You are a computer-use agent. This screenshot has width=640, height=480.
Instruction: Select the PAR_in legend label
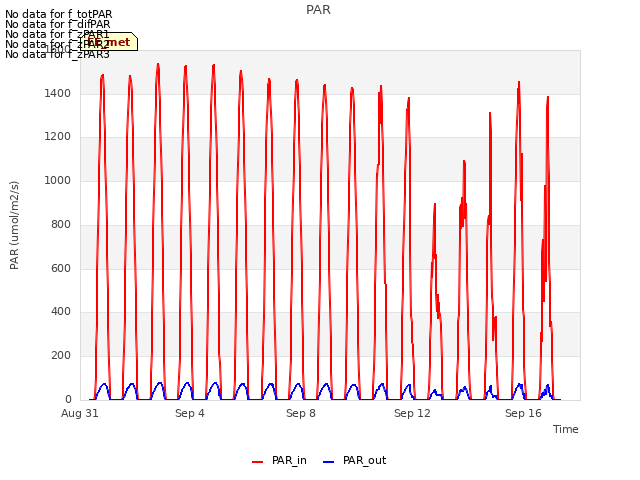coord(289,460)
